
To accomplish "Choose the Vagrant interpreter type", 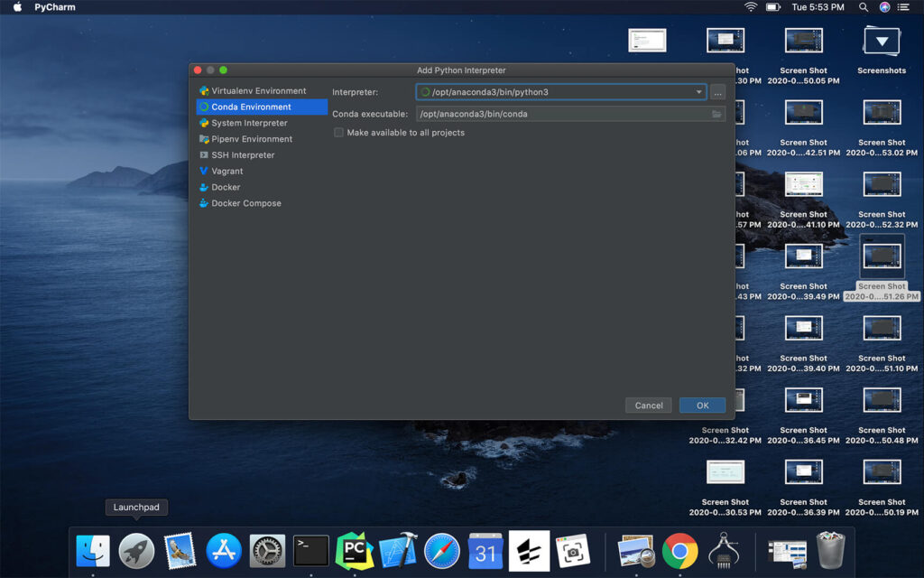I will point(262,171).
